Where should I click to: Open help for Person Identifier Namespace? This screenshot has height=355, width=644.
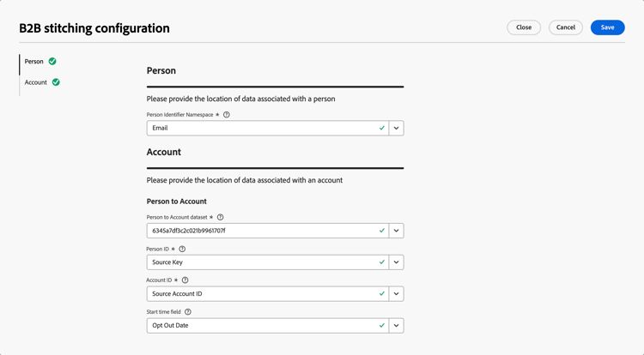(227, 115)
